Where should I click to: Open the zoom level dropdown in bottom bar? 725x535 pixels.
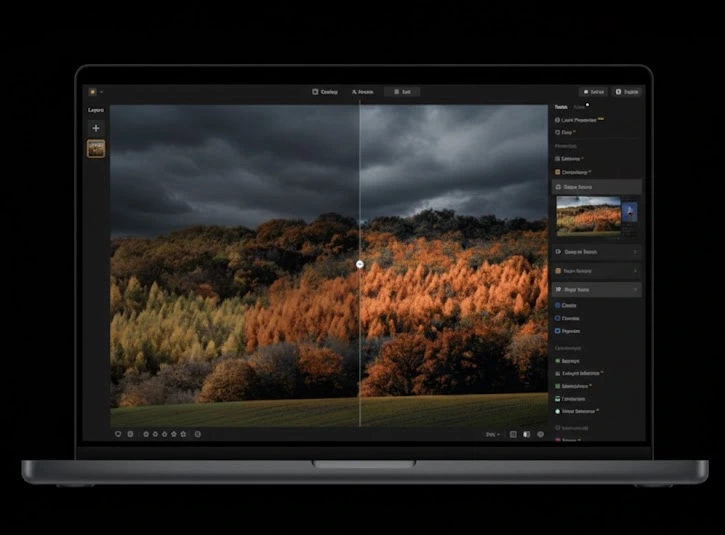(492, 435)
